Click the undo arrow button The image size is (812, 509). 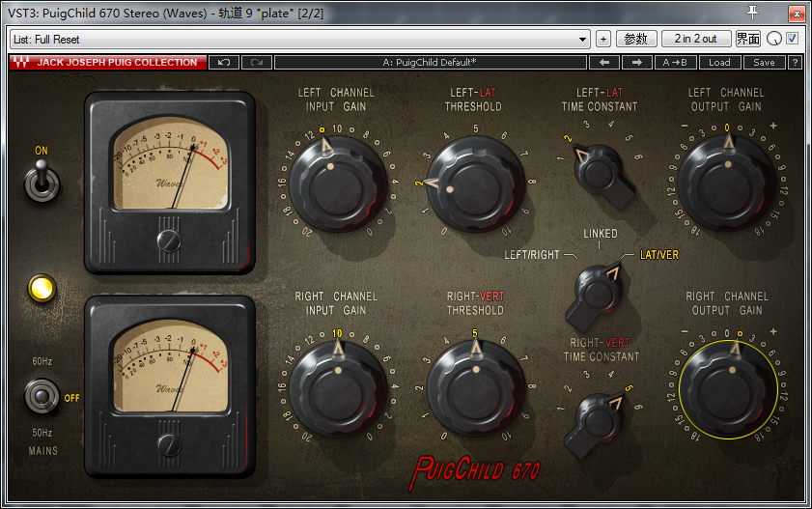coord(224,62)
